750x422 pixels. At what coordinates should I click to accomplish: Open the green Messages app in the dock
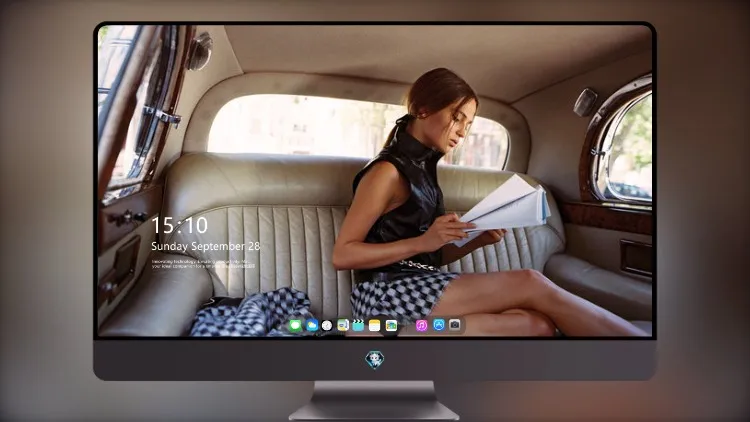[295, 325]
